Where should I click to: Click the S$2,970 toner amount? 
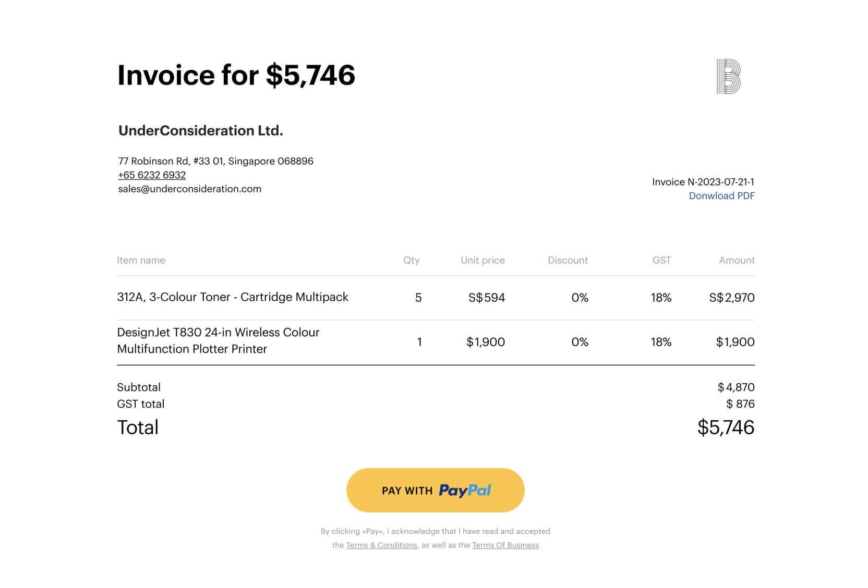click(731, 298)
